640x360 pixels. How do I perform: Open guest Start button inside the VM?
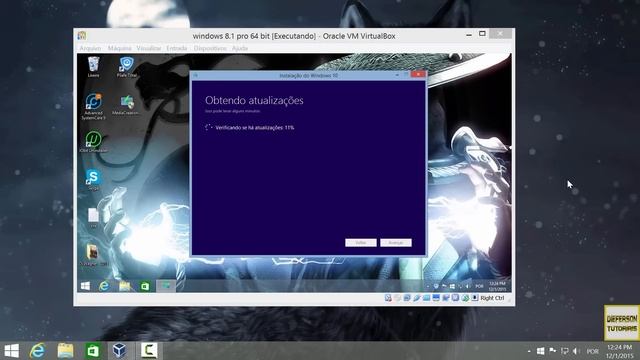coord(85,286)
